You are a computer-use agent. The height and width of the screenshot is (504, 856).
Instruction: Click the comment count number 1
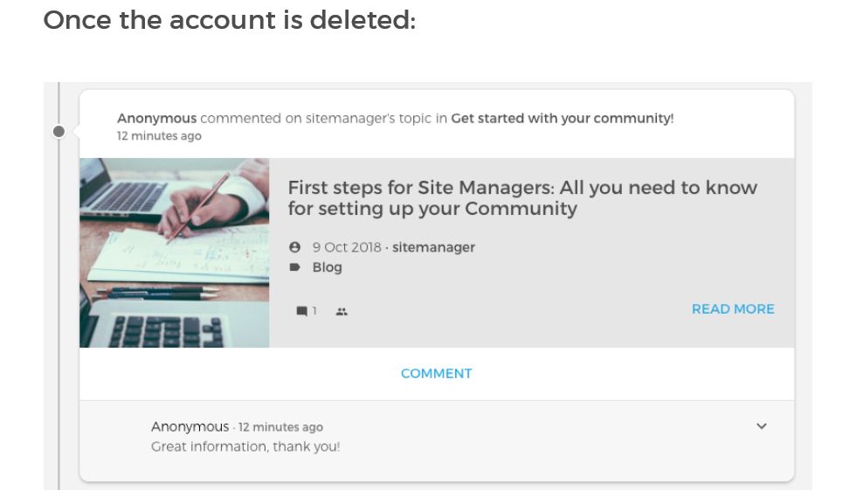pos(314,310)
